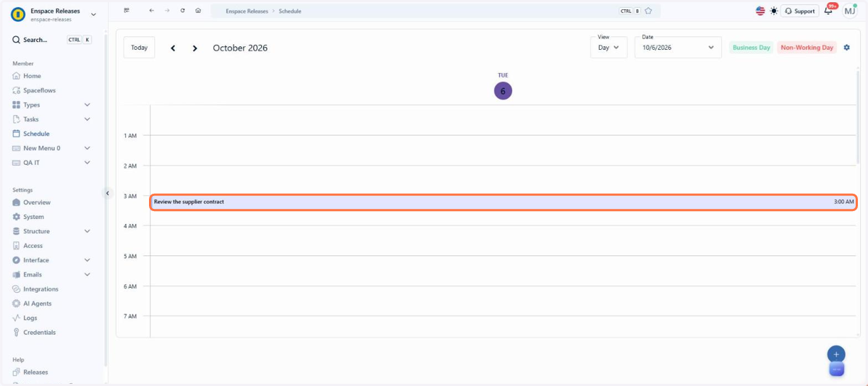The height and width of the screenshot is (386, 868).
Task: Open Access settings
Action: pyautogui.click(x=33, y=246)
